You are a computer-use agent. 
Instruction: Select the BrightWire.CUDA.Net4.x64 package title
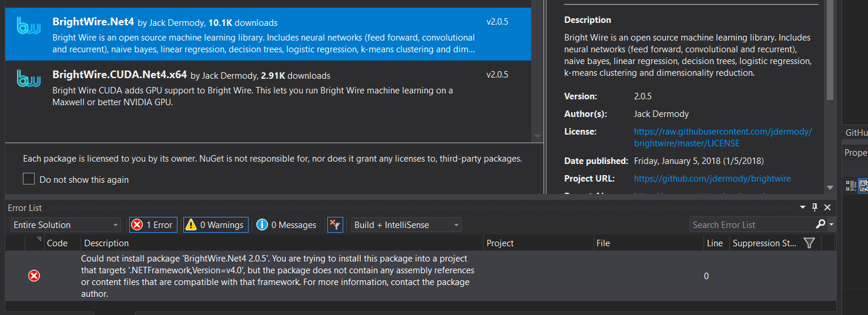tap(119, 75)
